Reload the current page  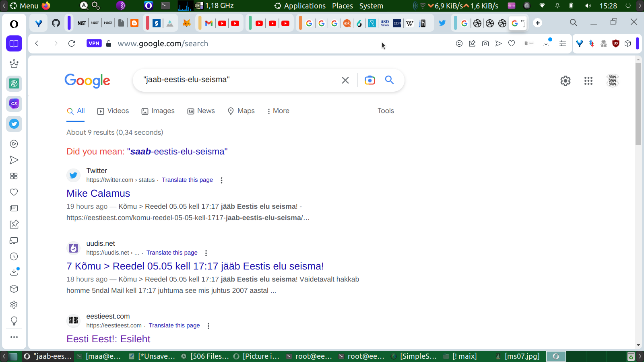72,43
